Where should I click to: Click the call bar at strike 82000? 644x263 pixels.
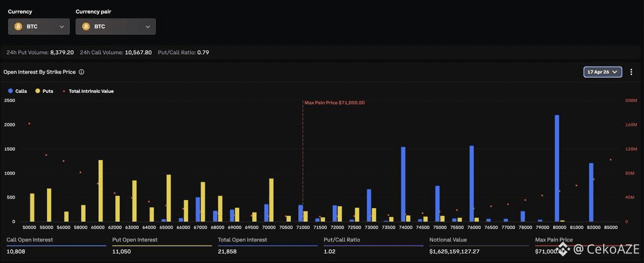591,192
